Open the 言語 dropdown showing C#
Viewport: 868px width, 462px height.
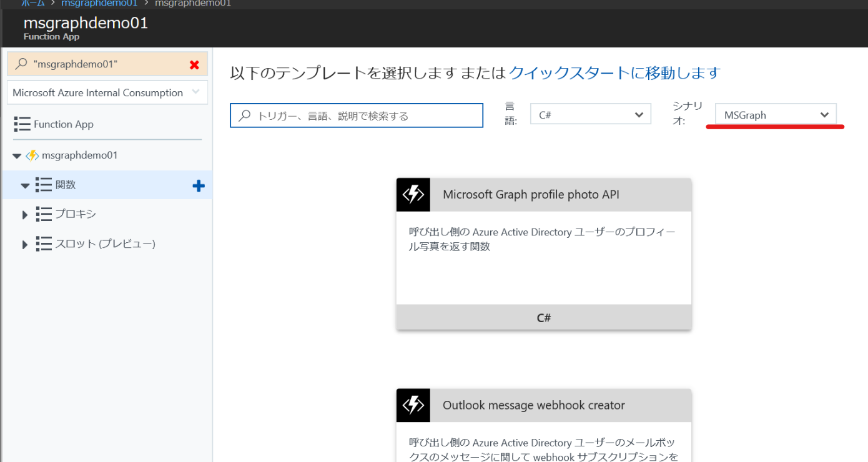pos(589,114)
